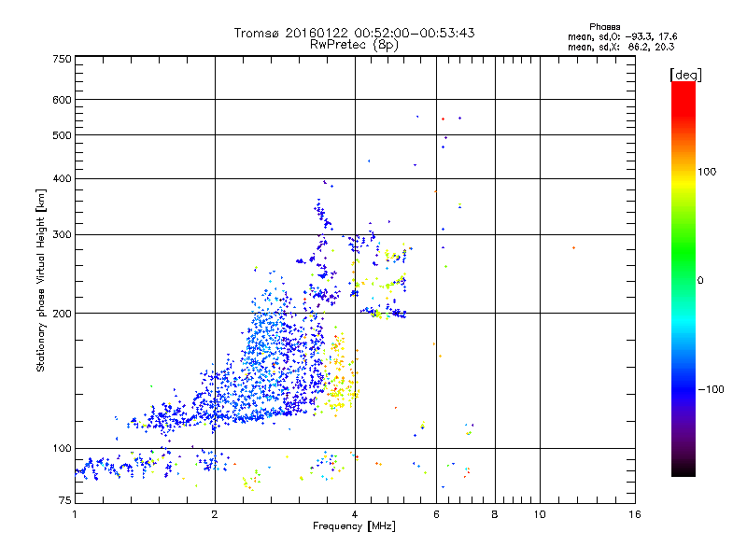Screen dimensions: 747x560
Task: Click the 'Frequency [MHz]' axis title
Action: tap(354, 526)
